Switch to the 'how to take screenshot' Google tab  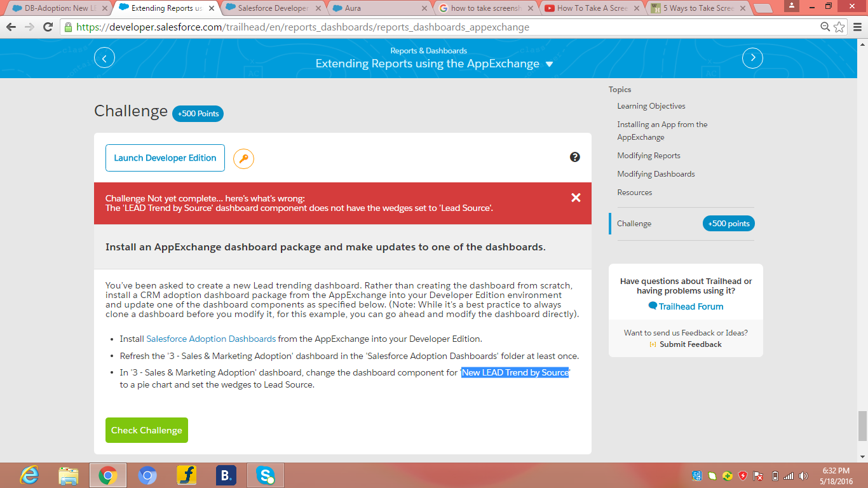point(486,8)
